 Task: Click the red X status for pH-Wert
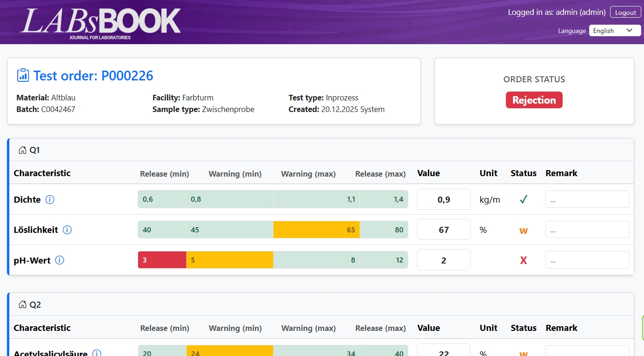click(x=524, y=260)
